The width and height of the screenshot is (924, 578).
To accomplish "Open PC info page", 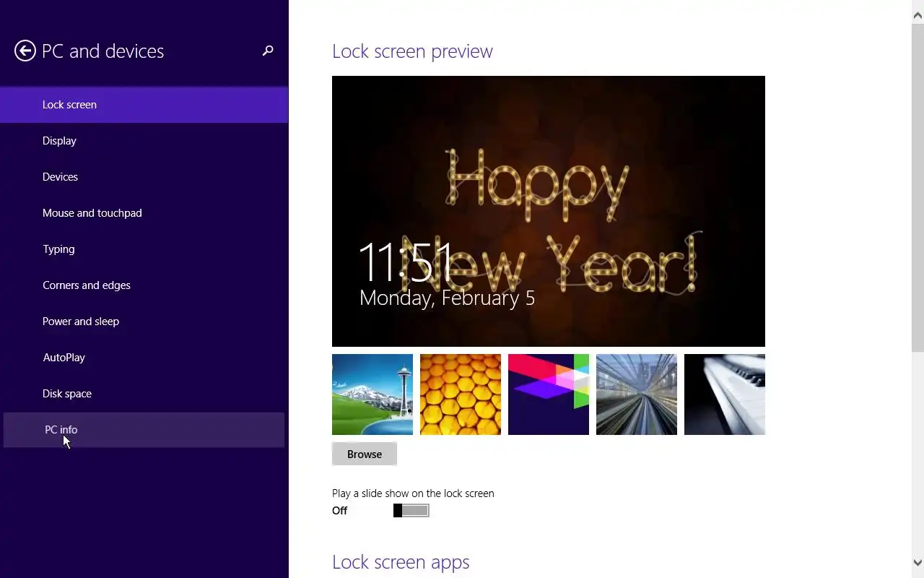I will pos(144,430).
